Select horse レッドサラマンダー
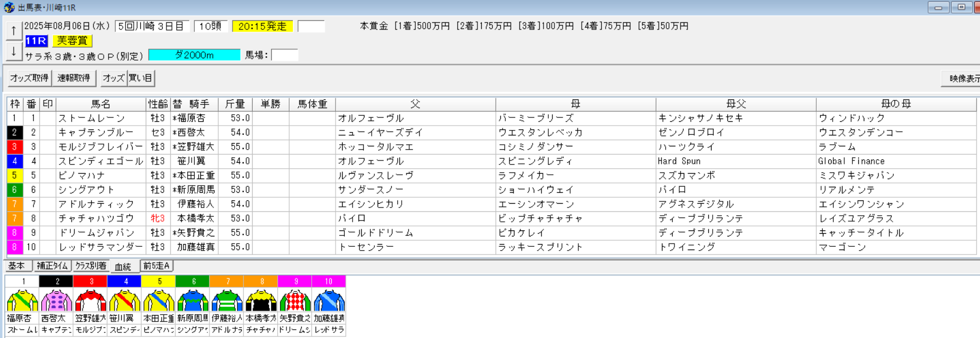This screenshot has width=980, height=338. click(100, 247)
